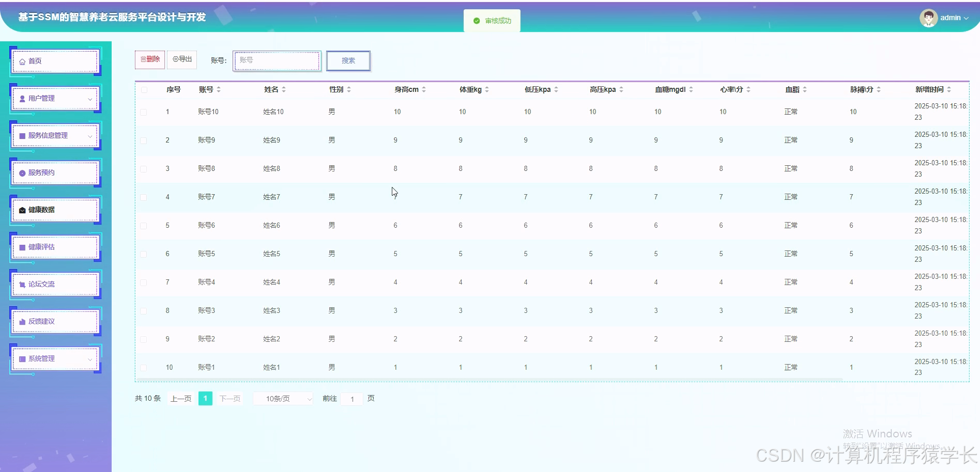Screen dimensions: 980x472
Task: Expand the 系统管理 submenu chevron
Action: coord(90,359)
